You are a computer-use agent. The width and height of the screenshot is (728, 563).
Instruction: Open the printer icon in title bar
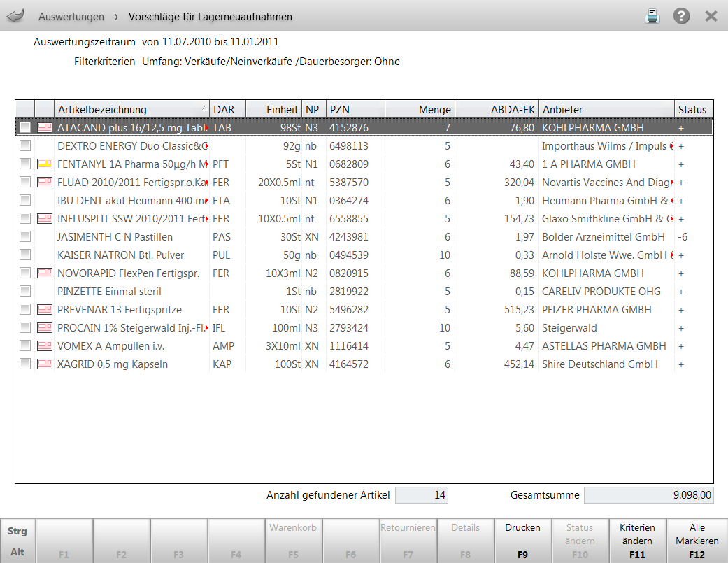tap(652, 17)
